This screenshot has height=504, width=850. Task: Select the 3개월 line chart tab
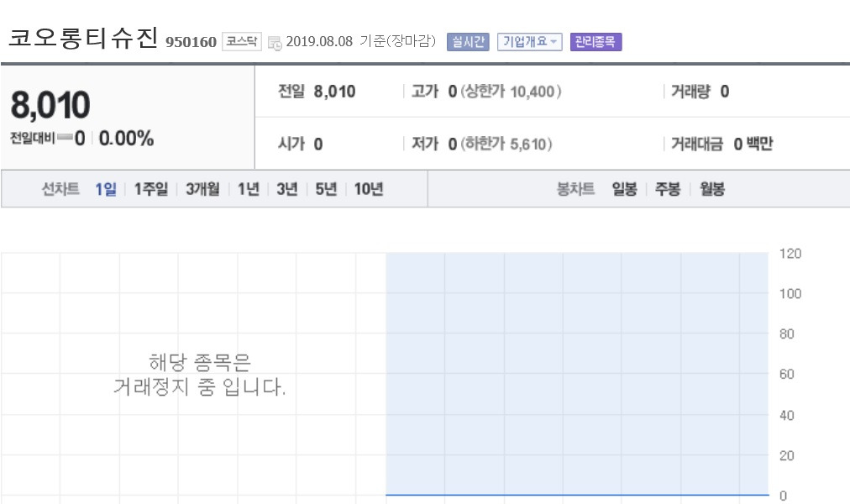(202, 189)
